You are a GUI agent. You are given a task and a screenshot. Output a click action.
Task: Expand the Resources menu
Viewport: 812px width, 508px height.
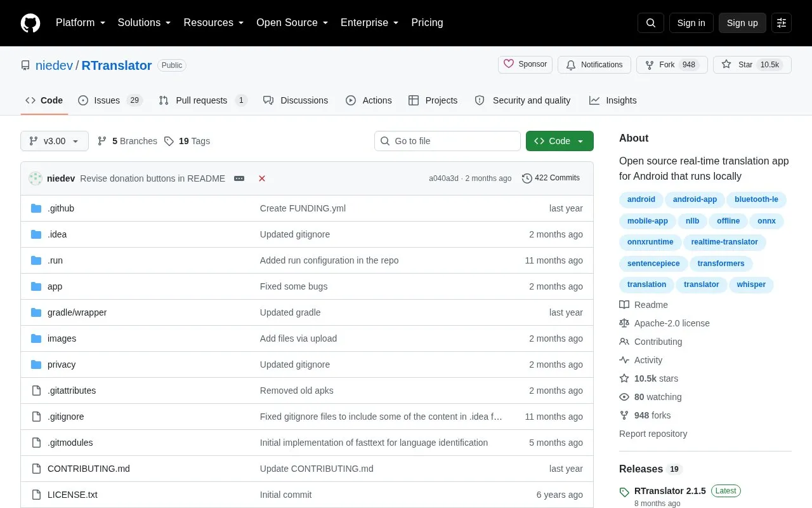tap(214, 23)
